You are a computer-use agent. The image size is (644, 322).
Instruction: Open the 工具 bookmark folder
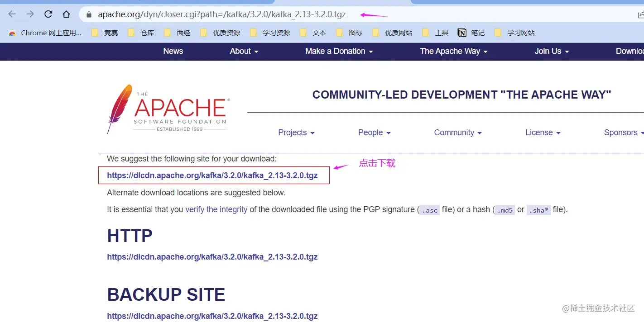[435, 33]
